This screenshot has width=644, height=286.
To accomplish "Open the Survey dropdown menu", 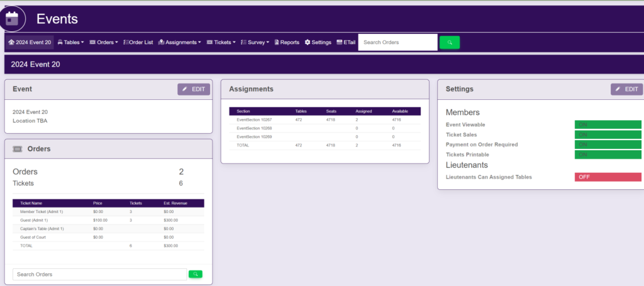I will click(x=254, y=43).
